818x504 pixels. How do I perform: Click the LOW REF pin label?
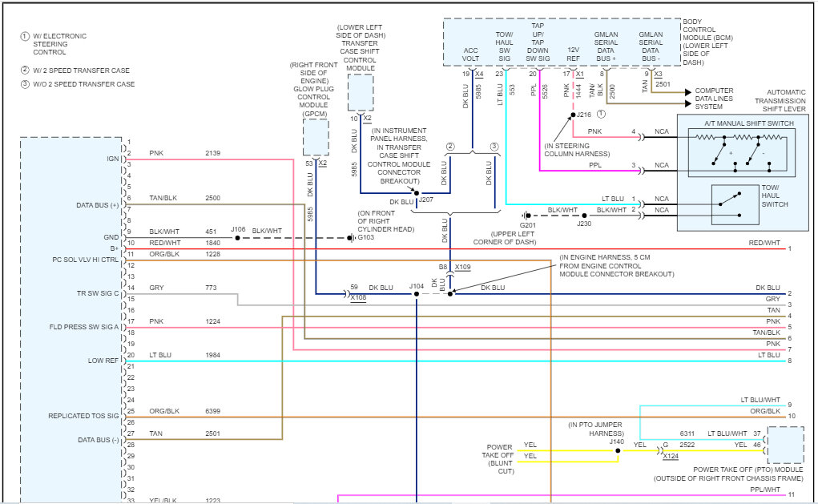click(103, 361)
